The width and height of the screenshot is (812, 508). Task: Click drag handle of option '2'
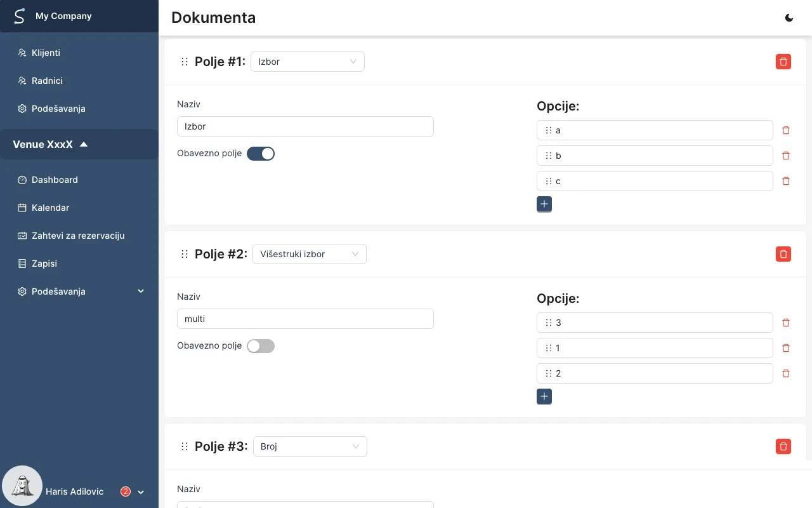coord(549,373)
